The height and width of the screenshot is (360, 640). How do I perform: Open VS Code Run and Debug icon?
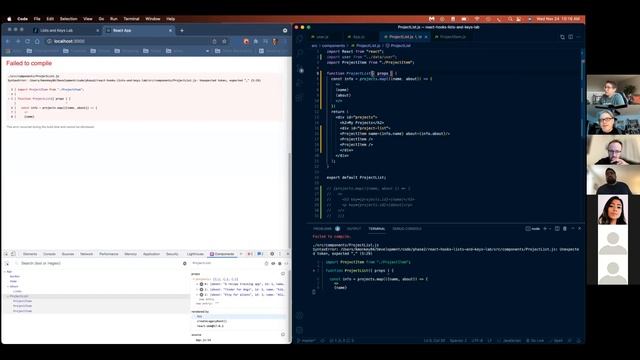pyautogui.click(x=300, y=83)
